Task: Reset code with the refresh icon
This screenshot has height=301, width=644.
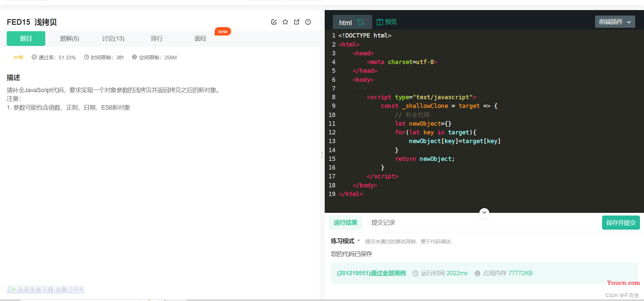Action: pos(361,22)
